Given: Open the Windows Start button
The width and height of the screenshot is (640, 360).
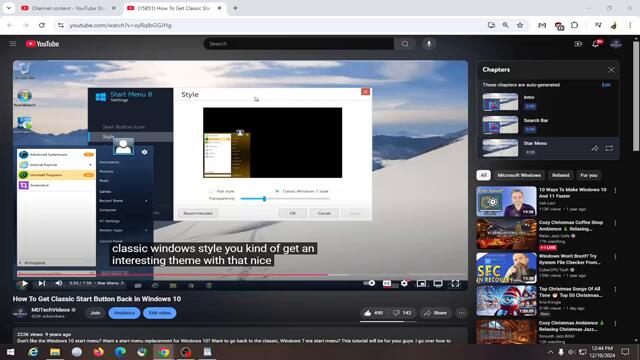Looking at the screenshot, I should coord(11,352).
